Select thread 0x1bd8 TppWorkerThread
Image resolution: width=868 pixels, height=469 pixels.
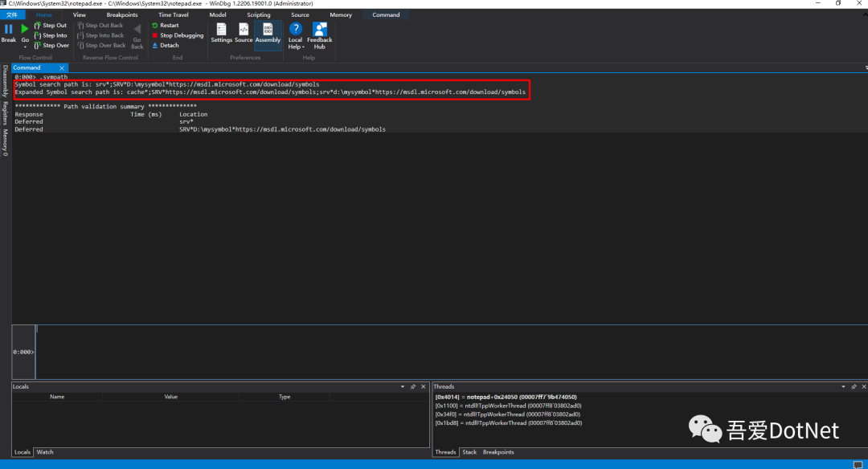tap(508, 423)
